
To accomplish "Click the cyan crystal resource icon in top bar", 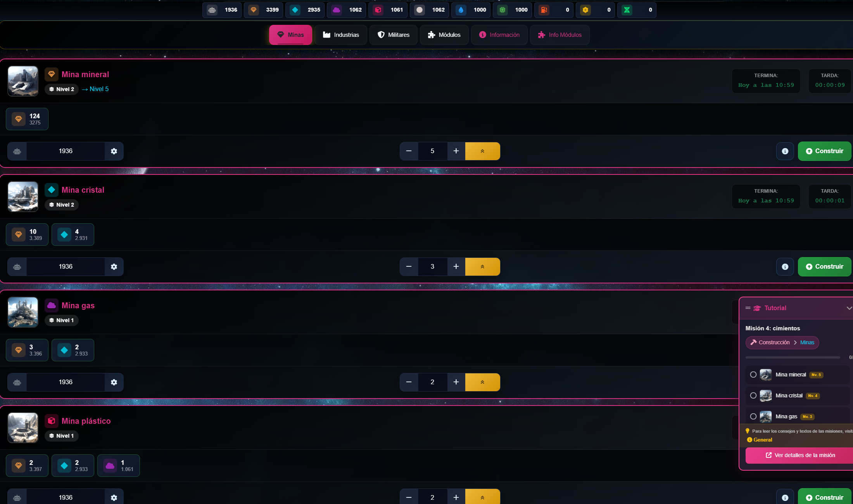I will pos(295,10).
